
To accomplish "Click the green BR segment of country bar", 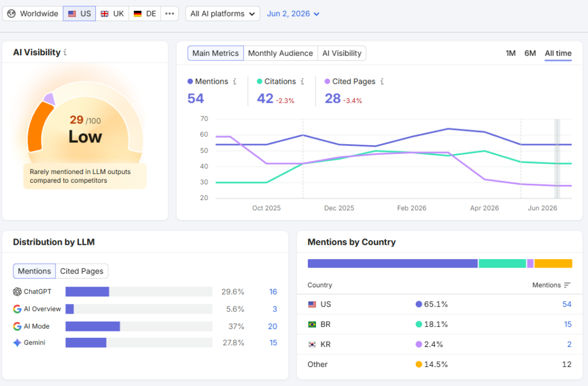I will (502, 263).
